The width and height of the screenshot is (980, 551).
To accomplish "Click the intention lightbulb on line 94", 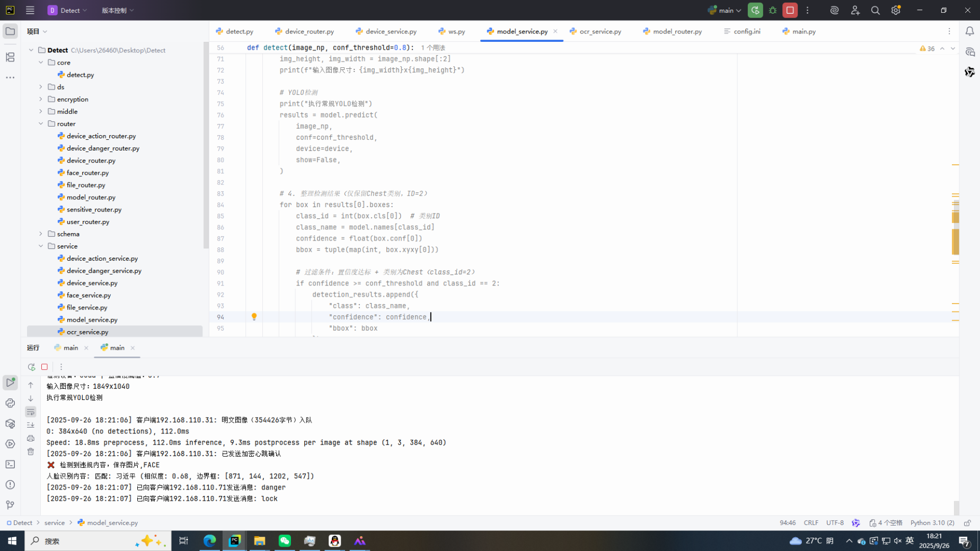I will (254, 316).
